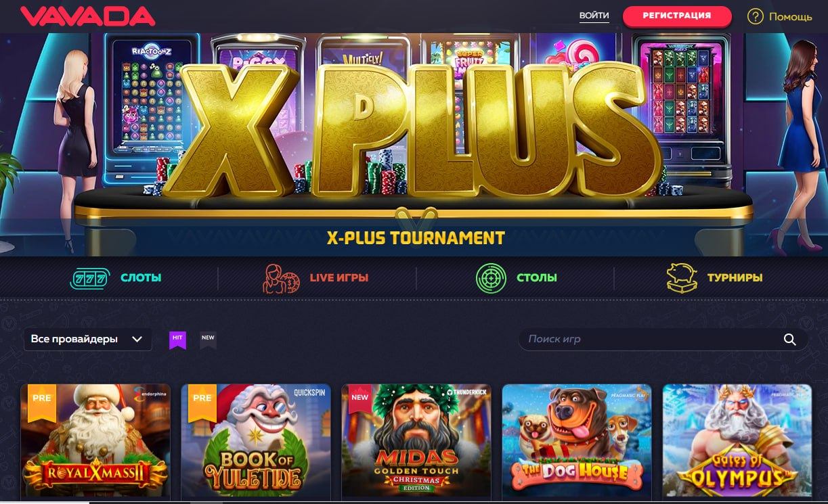
Task: Open the Помощь help link
Action: (790, 16)
